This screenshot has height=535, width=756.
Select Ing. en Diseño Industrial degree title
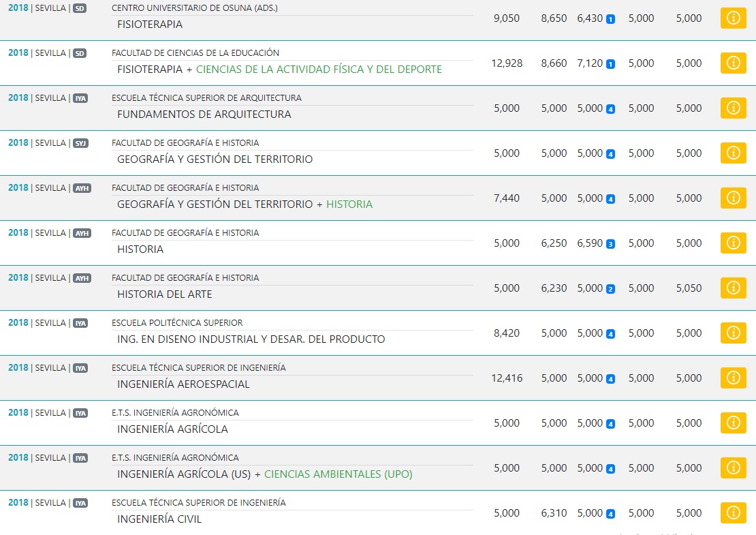tap(251, 339)
